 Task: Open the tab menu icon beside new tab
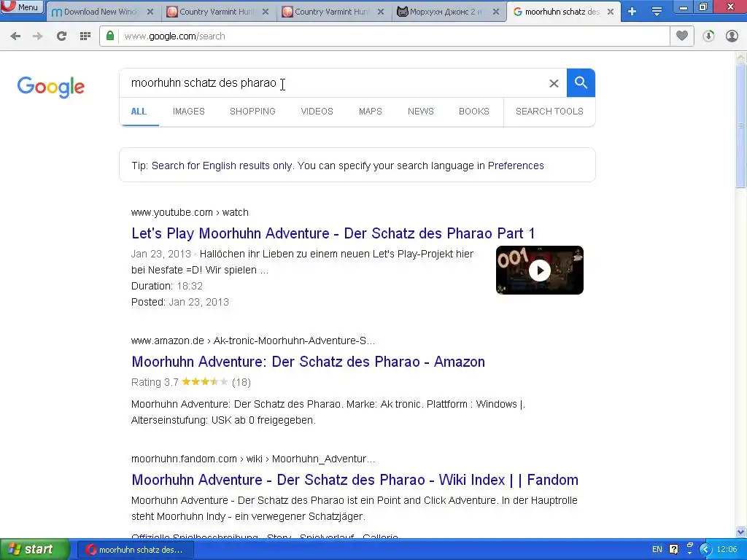(657, 12)
